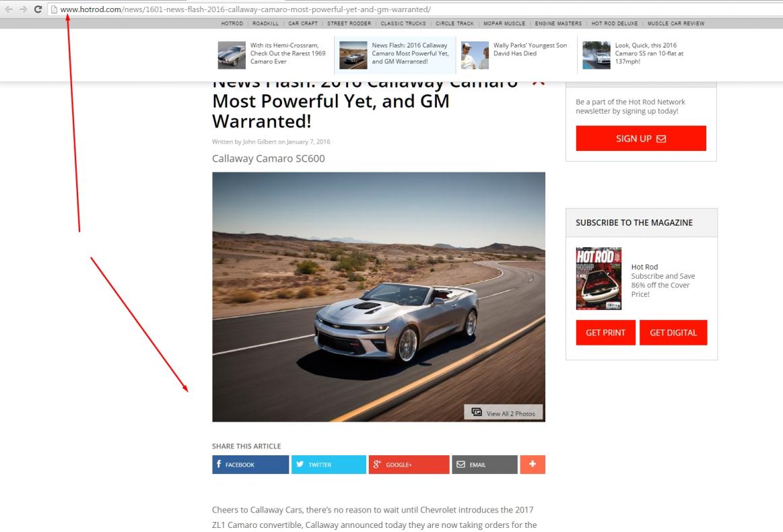Open the ENGINE MASTERS network link
Screen dimensions: 783x532
pos(558,24)
